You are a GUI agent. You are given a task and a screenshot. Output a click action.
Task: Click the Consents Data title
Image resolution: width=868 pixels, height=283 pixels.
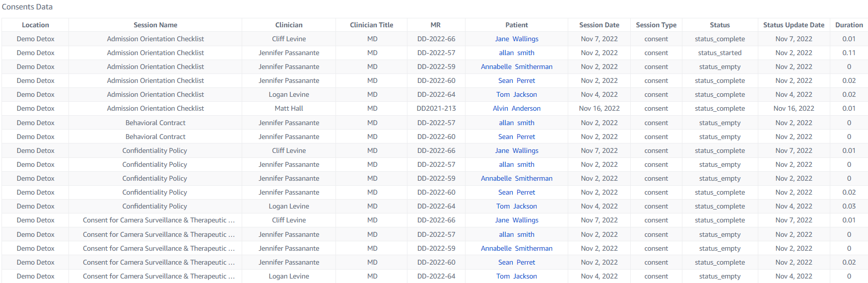point(27,7)
